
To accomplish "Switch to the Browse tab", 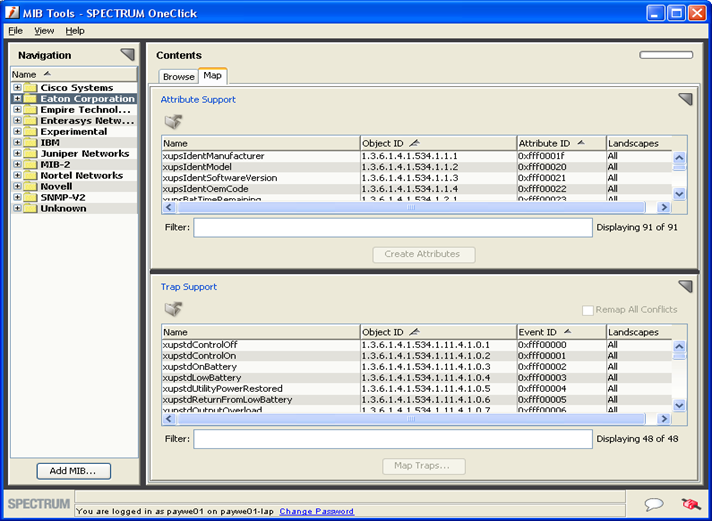I will (x=178, y=76).
